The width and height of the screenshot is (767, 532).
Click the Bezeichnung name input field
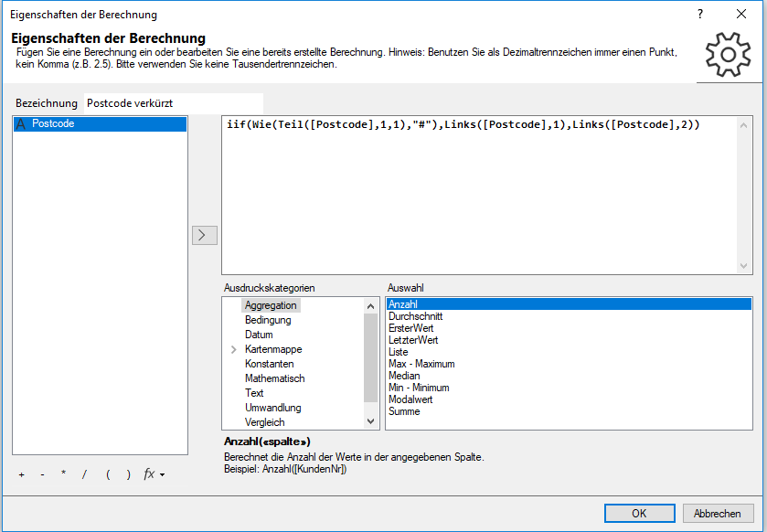(173, 103)
